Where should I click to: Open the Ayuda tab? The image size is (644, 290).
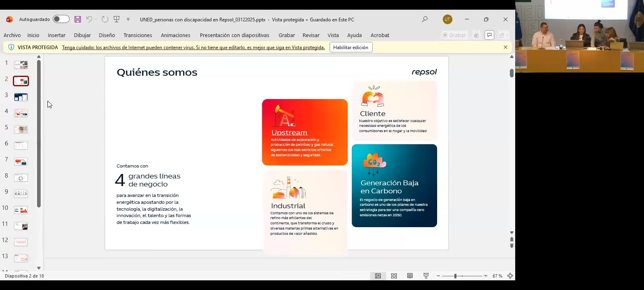click(x=355, y=35)
